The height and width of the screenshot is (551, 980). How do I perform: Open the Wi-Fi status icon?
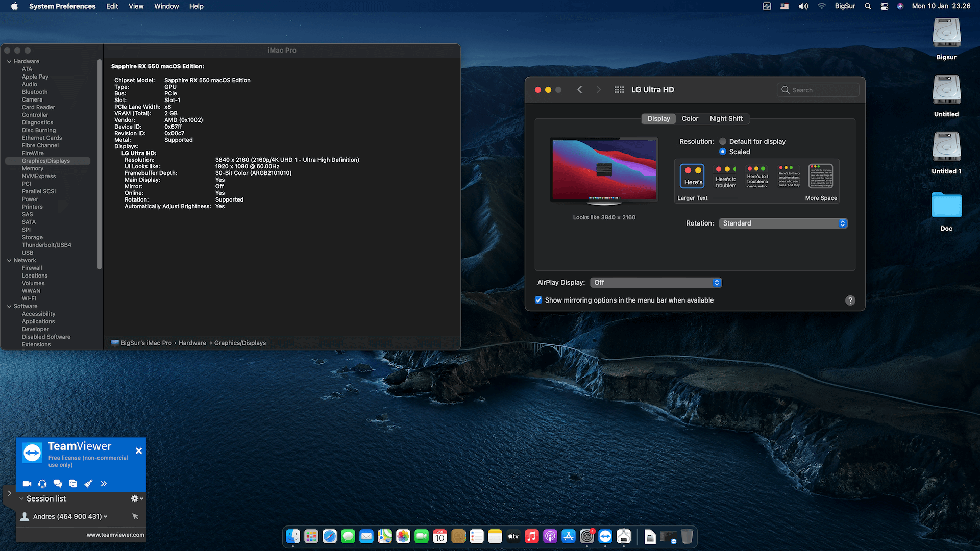pyautogui.click(x=821, y=6)
